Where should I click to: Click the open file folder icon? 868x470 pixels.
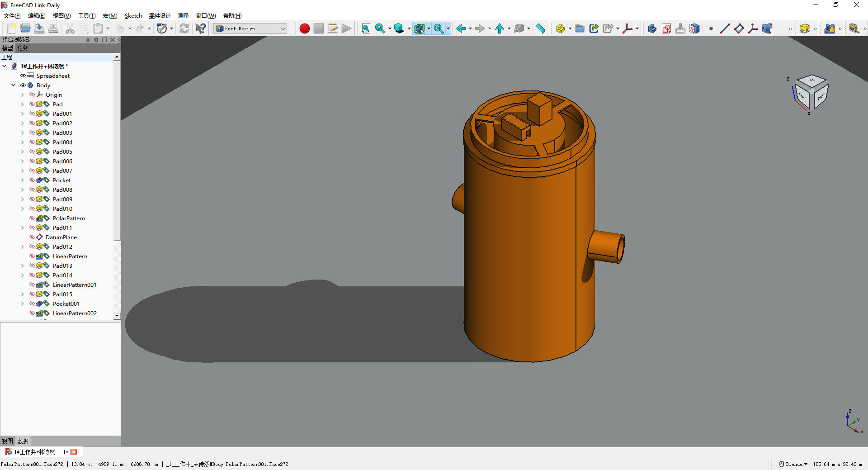click(25, 28)
